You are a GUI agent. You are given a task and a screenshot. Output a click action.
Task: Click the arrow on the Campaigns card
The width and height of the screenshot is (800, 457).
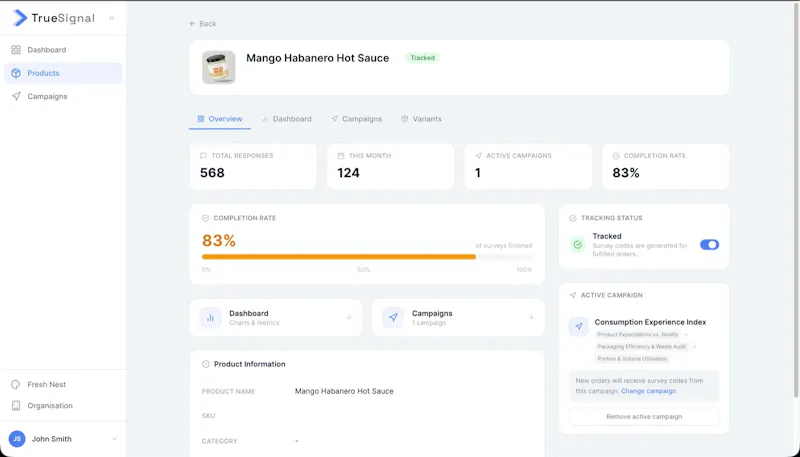pyautogui.click(x=531, y=317)
